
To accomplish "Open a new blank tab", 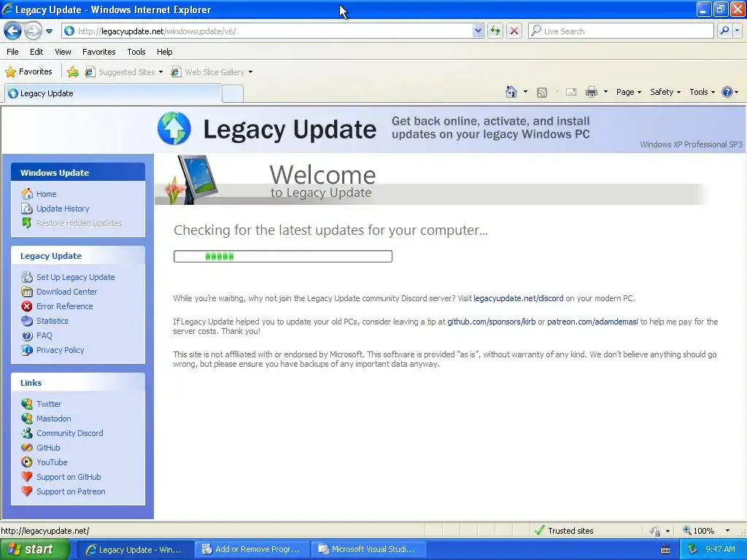I will (x=233, y=94).
